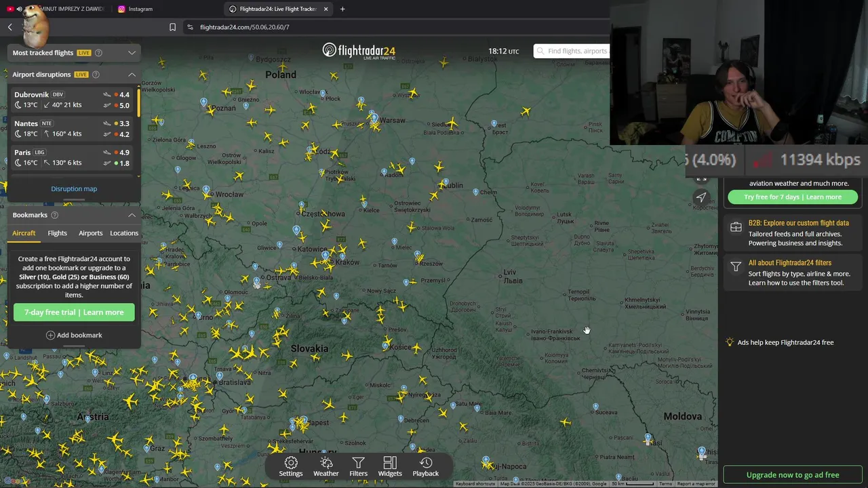Click the airport pin at Iași
The width and height of the screenshot is (868, 488).
coord(648,438)
